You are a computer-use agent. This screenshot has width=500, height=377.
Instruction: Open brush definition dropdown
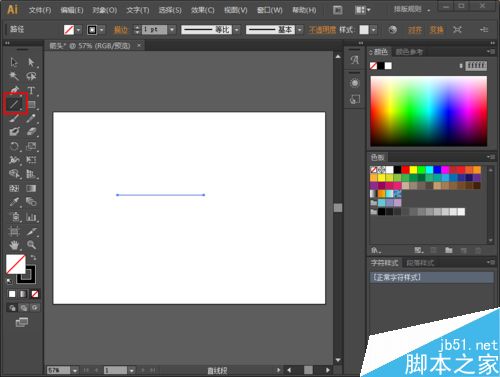click(x=299, y=30)
